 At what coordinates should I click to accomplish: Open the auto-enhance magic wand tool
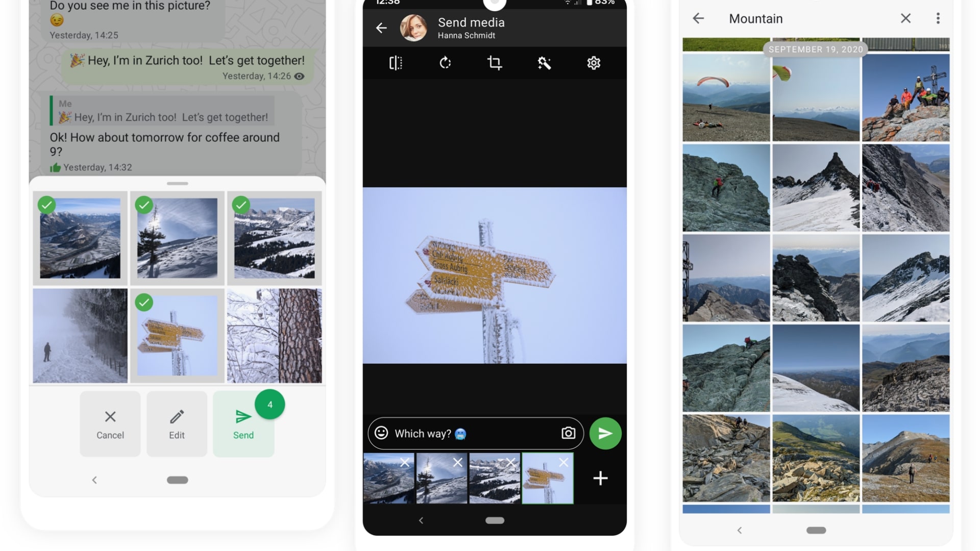[544, 63]
